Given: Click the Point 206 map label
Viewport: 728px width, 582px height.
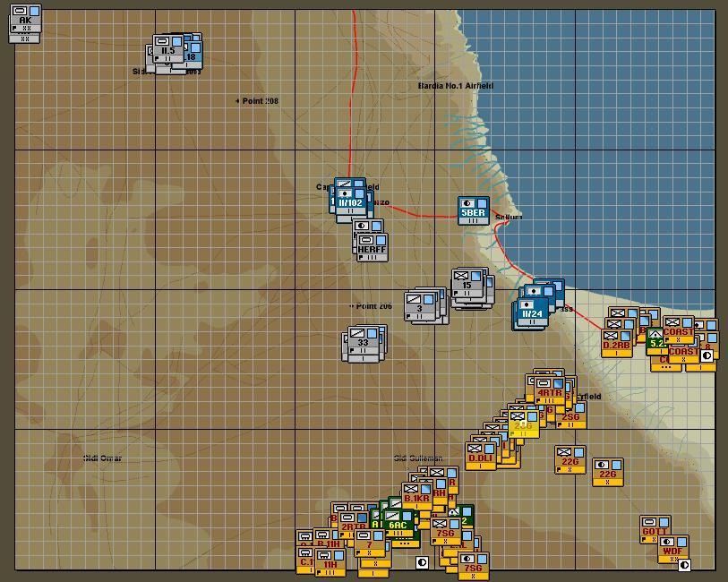Looking at the screenshot, I should (371, 306).
